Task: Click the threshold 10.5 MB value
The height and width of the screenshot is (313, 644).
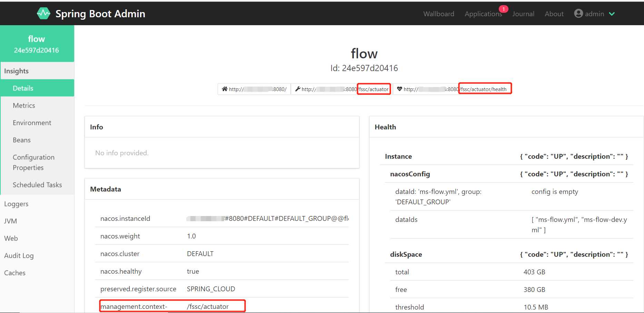Action: [x=536, y=307]
